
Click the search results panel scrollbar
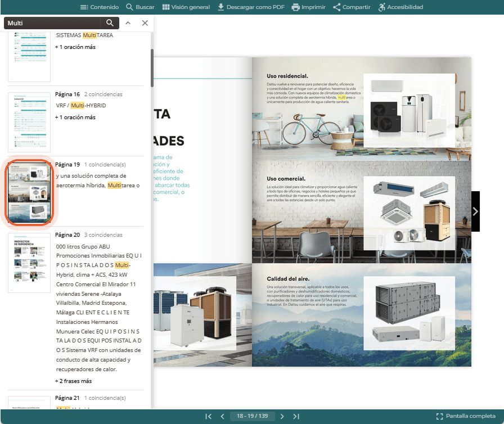click(152, 68)
